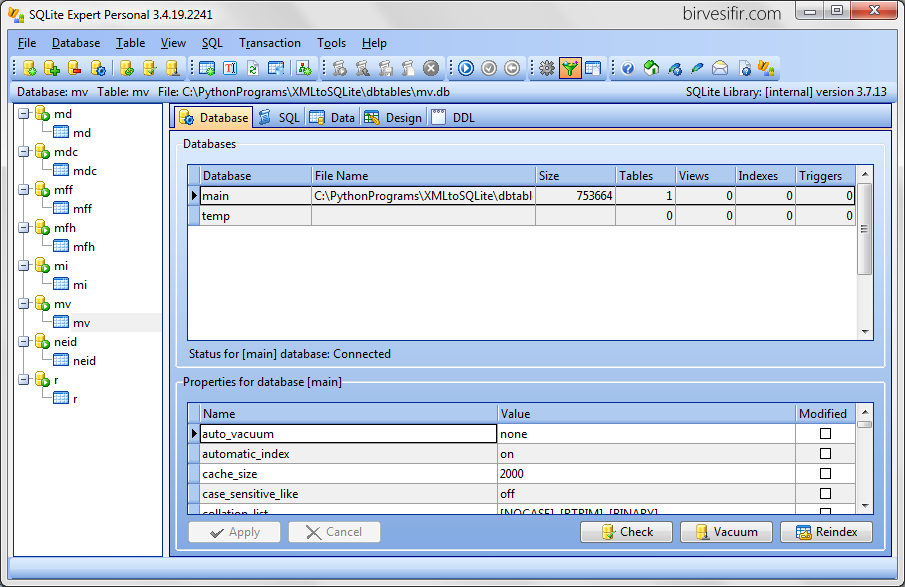Image resolution: width=905 pixels, height=587 pixels.
Task: Create a new database with toolbar icon
Action: [28, 68]
